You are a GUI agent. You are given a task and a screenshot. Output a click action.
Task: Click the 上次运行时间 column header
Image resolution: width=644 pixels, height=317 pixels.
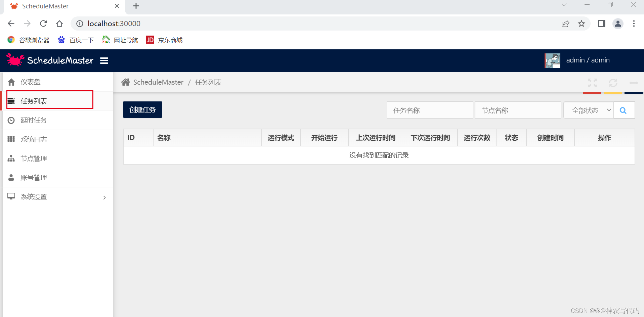[x=376, y=138]
